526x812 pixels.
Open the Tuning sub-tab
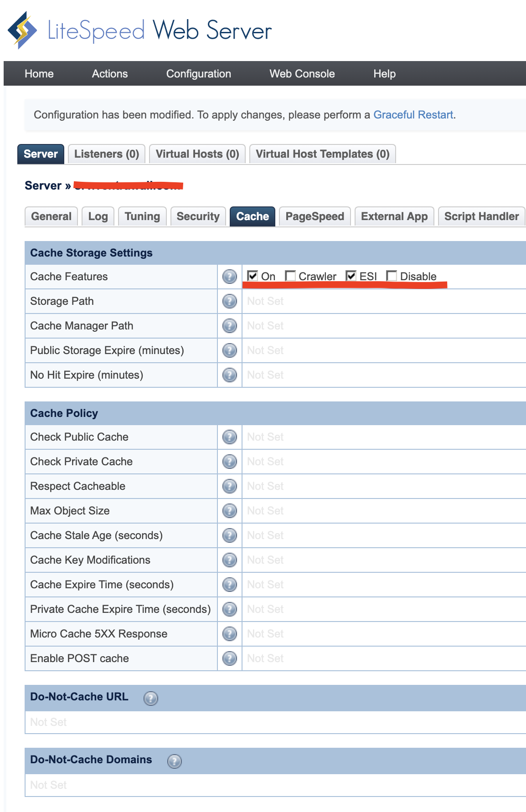coord(142,216)
